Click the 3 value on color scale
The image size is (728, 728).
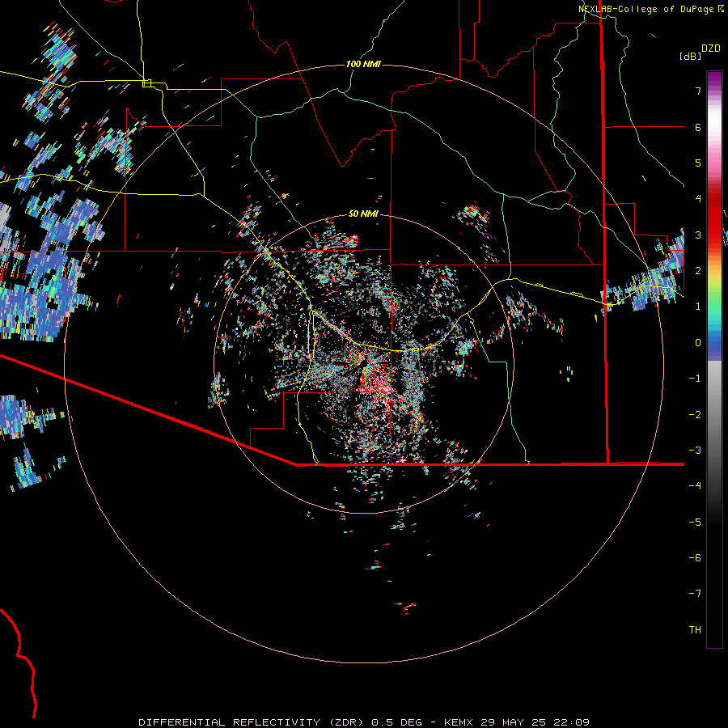[698, 235]
